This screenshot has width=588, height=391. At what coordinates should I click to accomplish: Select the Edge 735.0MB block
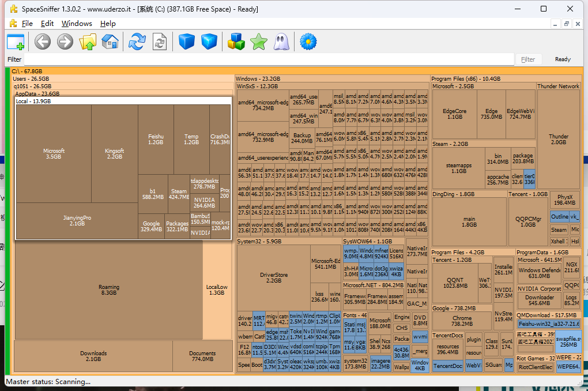[491, 114]
